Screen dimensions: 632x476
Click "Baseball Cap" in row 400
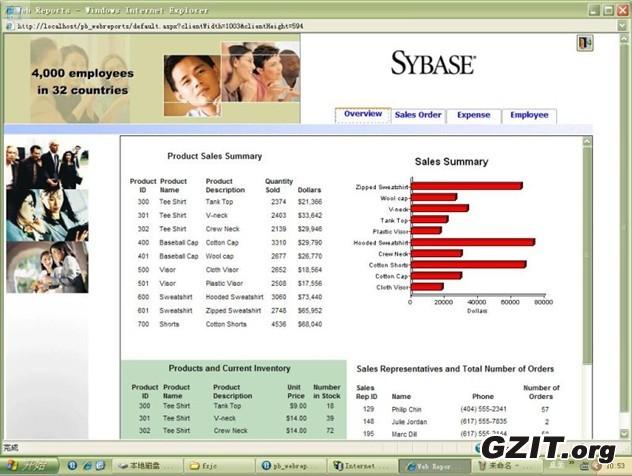(x=179, y=243)
